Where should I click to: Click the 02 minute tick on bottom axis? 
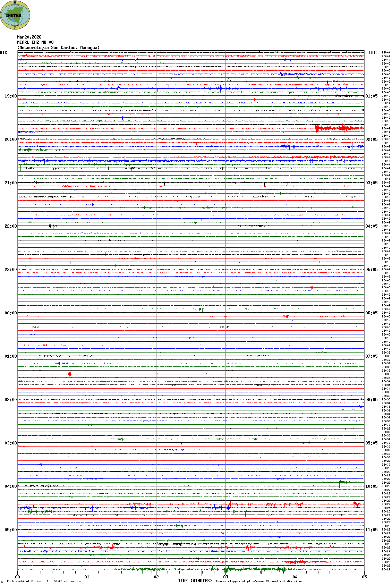[156, 577]
